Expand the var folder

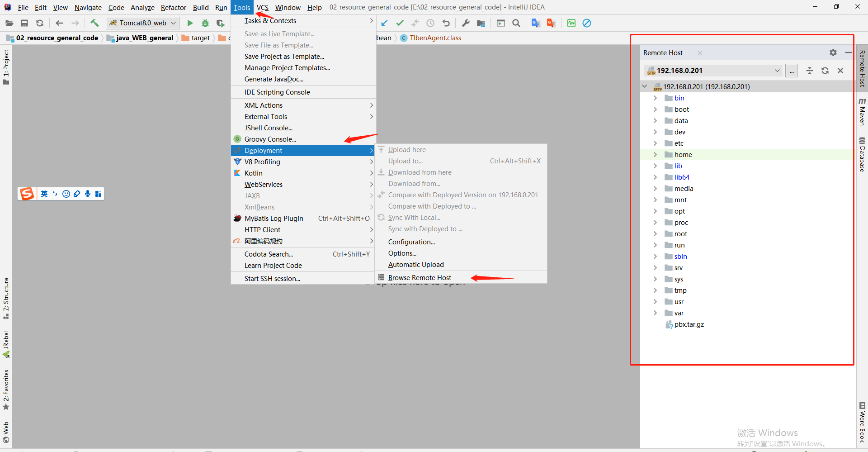pos(655,313)
